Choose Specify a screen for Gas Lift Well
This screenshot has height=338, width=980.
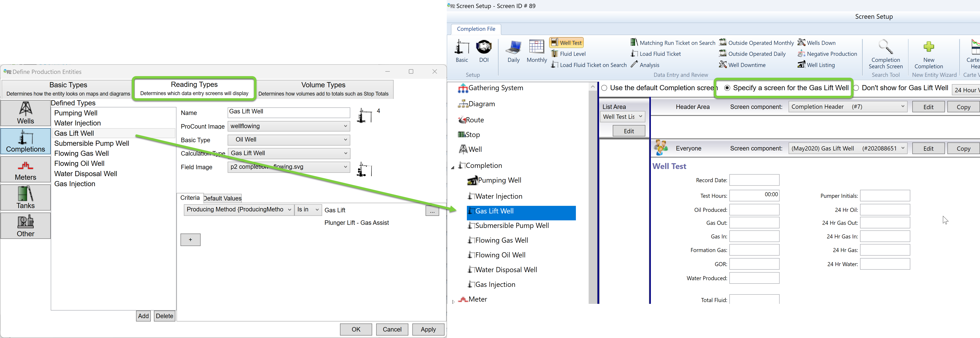727,88
